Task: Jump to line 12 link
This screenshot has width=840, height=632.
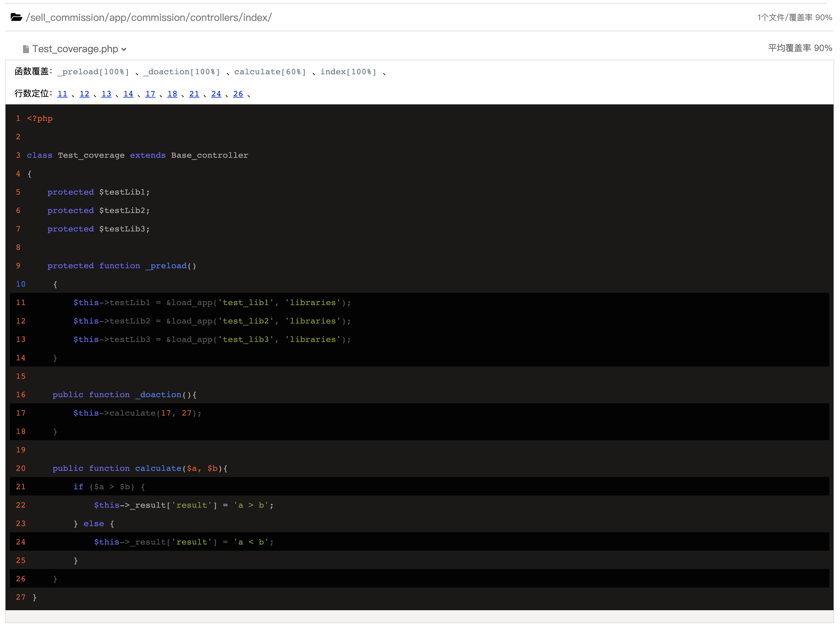Action: [84, 94]
